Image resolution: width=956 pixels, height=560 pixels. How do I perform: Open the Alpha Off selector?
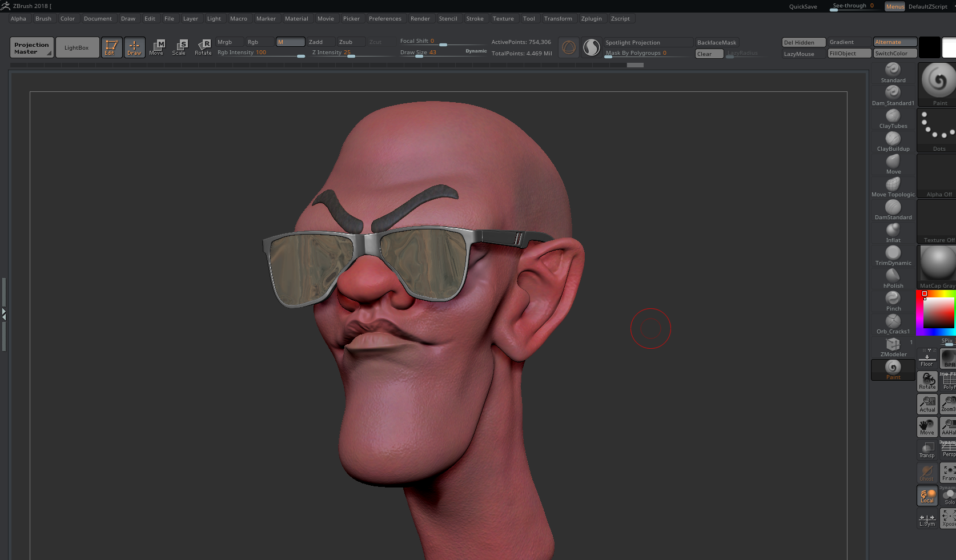937,176
